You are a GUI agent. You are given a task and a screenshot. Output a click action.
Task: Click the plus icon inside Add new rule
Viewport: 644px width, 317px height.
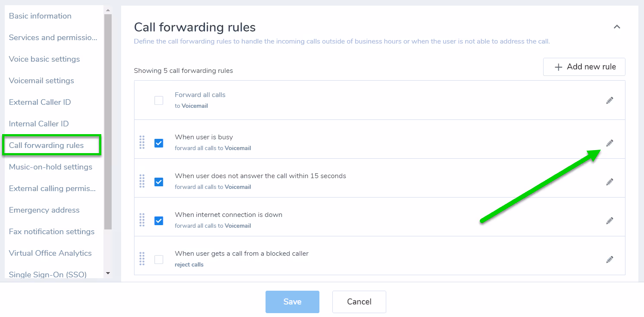coord(559,67)
